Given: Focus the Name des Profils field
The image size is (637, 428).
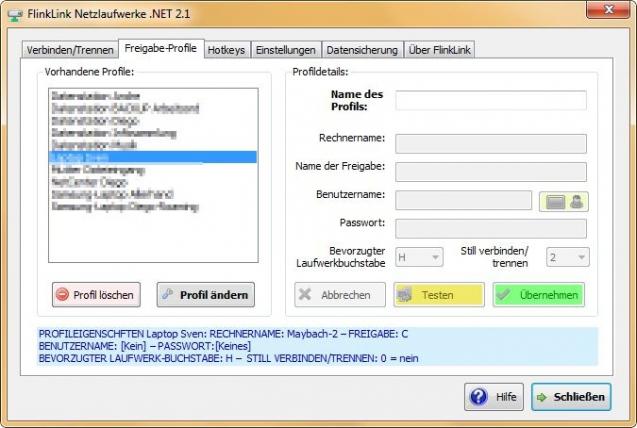Looking at the screenshot, I should click(491, 100).
